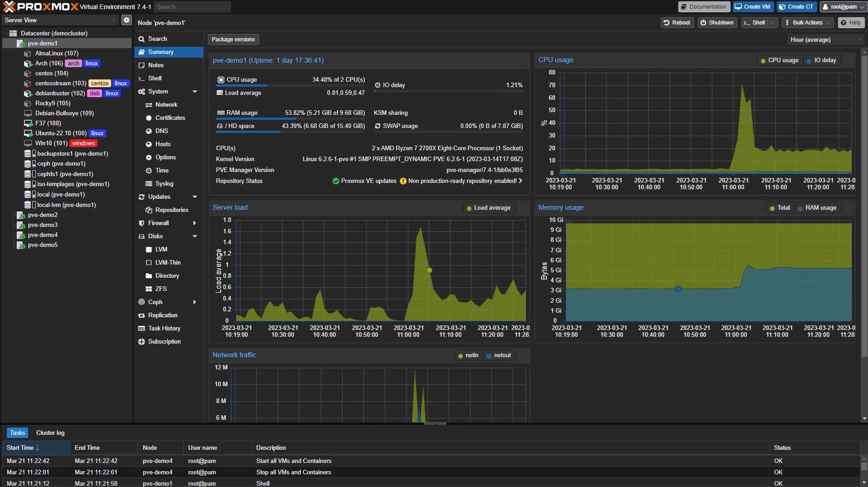Screen dimensions: 868x487
Task: Click the Replication retweet icon
Action: [x=142, y=315]
